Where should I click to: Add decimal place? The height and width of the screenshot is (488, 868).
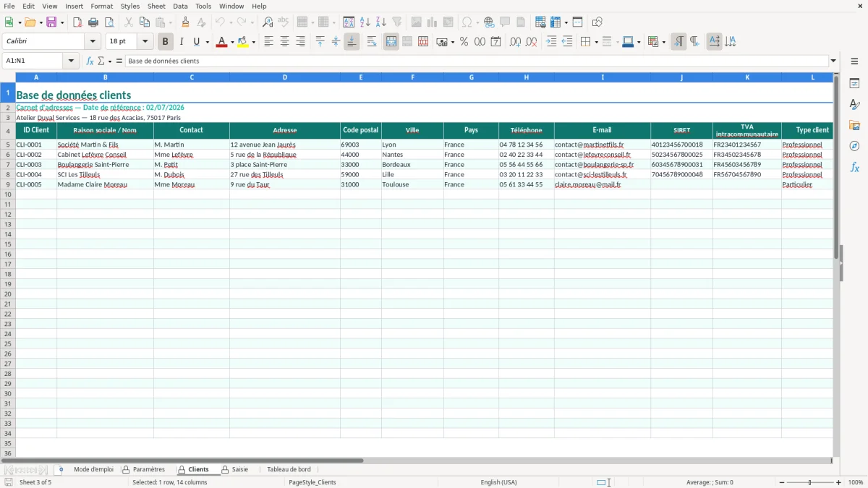515,42
